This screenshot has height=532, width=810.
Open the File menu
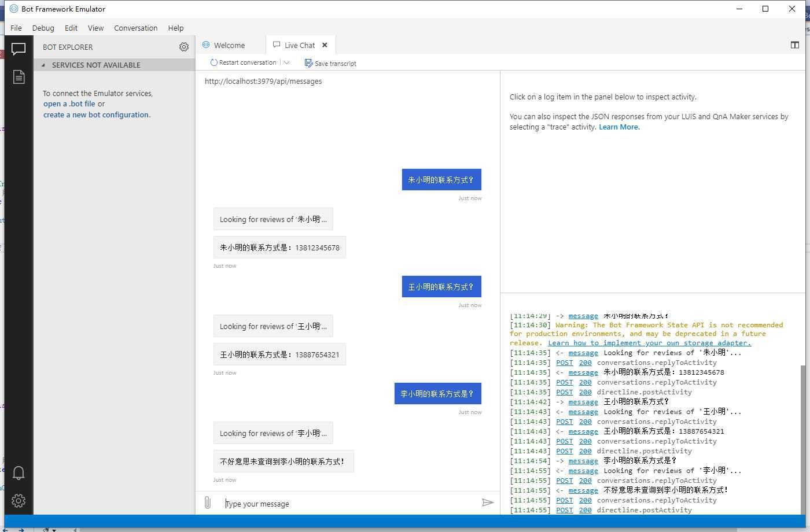coord(16,28)
